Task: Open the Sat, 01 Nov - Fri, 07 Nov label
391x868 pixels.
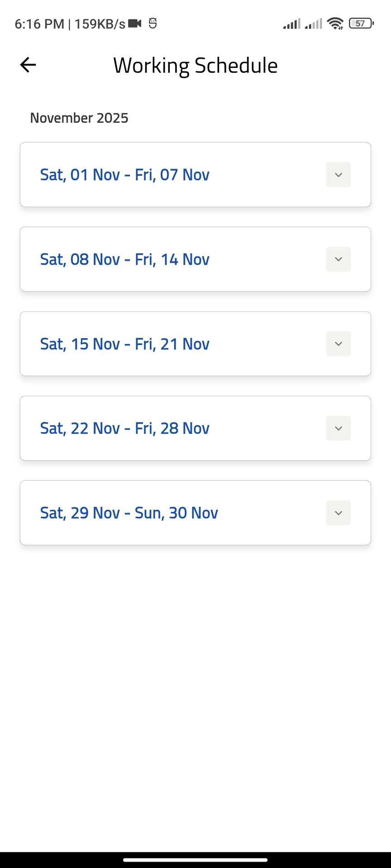Action: (124, 175)
